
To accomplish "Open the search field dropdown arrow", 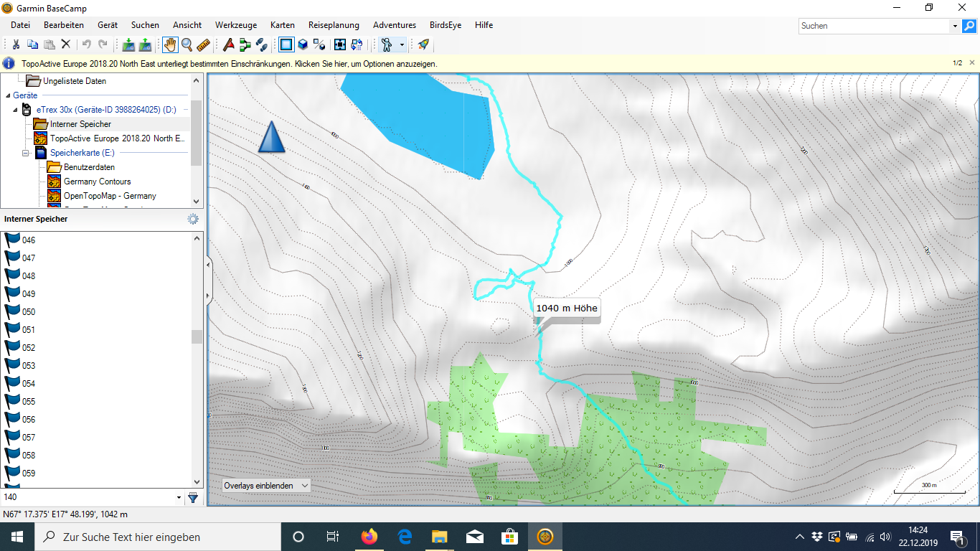I will point(955,26).
